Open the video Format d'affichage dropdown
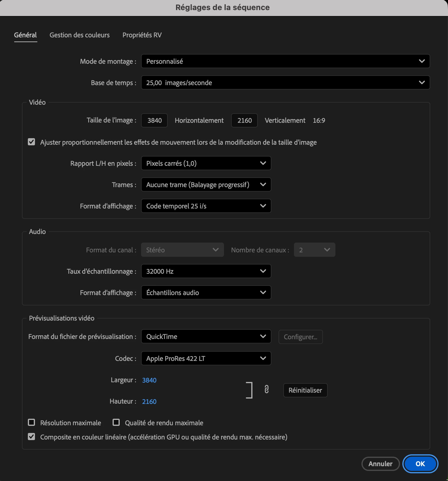 point(206,206)
